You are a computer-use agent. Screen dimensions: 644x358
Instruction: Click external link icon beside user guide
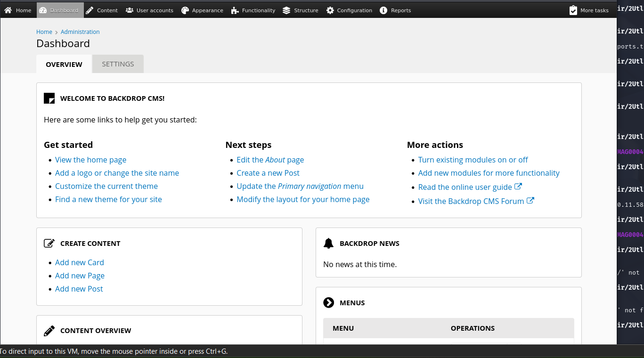point(518,187)
